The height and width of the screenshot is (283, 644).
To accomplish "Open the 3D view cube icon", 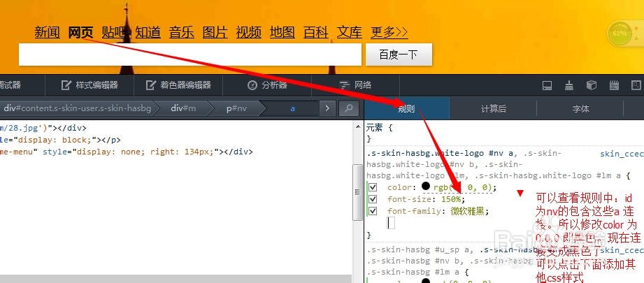I will pyautogui.click(x=592, y=85).
